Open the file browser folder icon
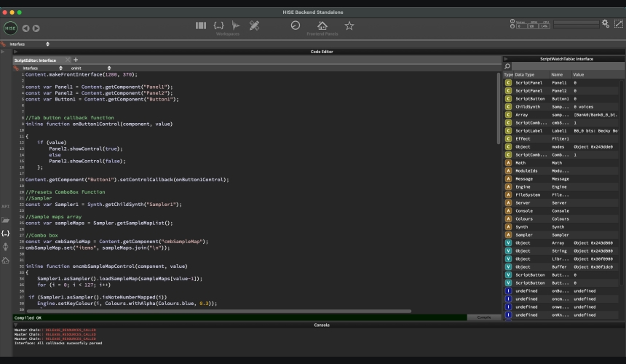This screenshot has height=364, width=626. (5, 219)
